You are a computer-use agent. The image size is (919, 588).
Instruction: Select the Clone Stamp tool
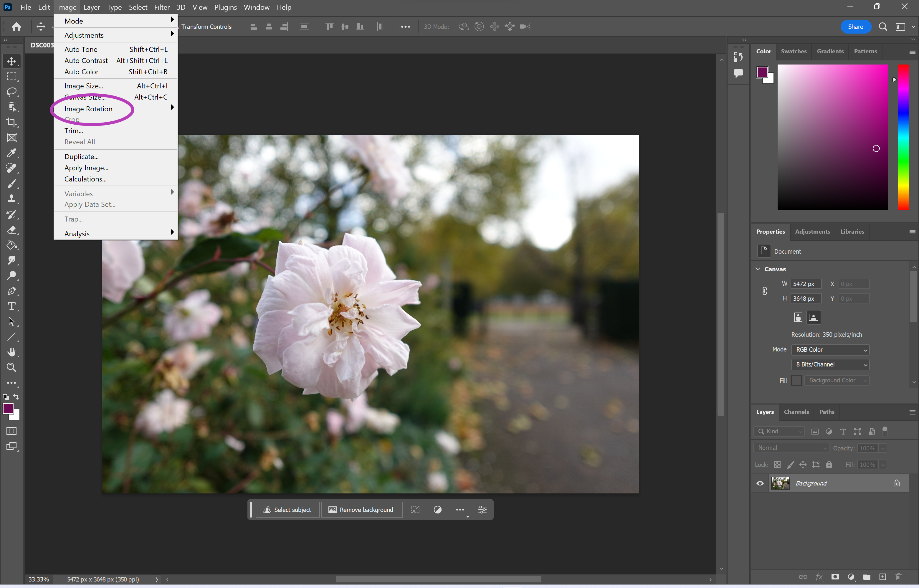click(11, 199)
